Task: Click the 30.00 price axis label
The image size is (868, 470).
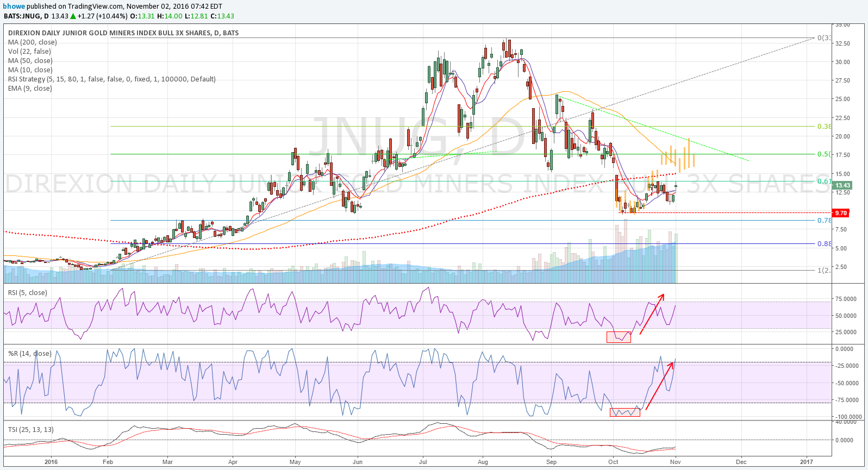Action: coord(842,62)
